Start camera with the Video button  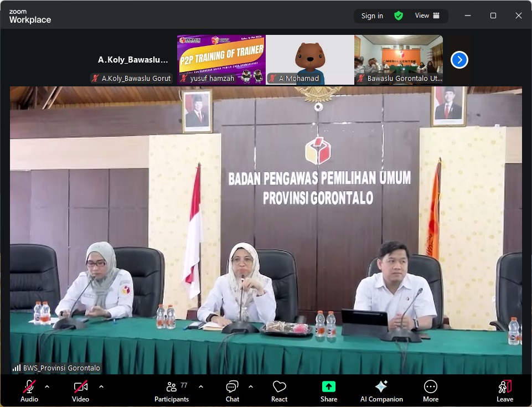(x=80, y=391)
